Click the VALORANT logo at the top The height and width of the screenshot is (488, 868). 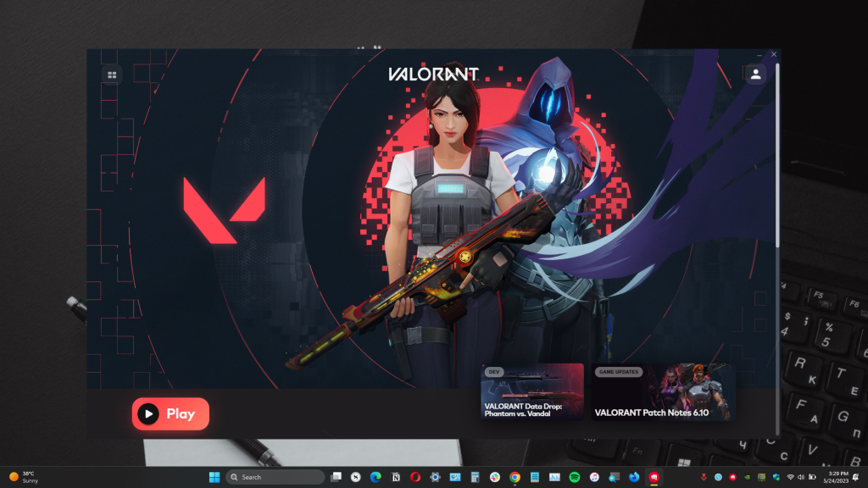[433, 75]
